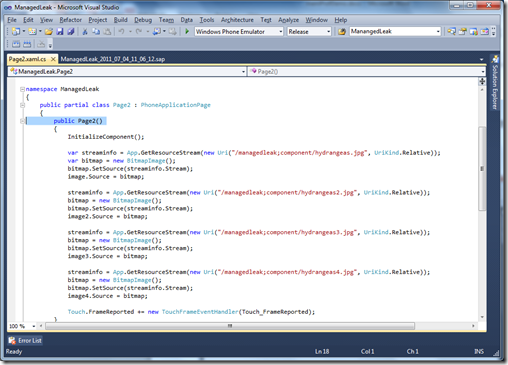508x365 pixels.
Task: Click the Navigate Forward icon
Action: click(x=173, y=31)
